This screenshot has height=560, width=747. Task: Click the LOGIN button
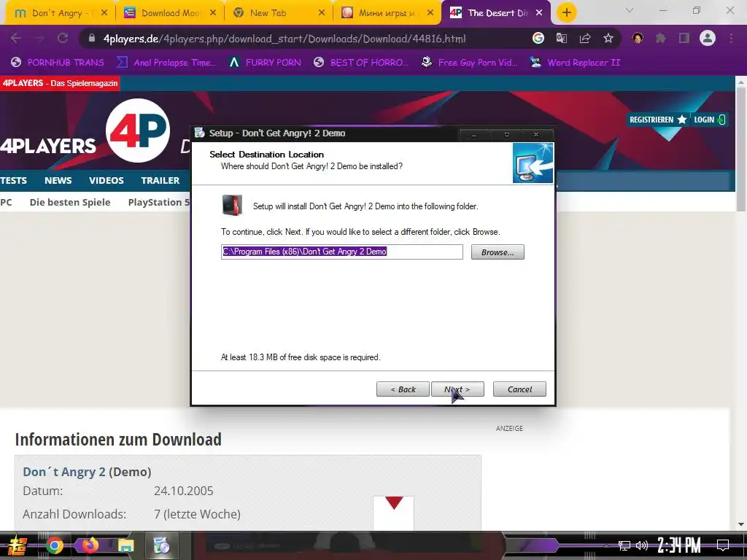pos(709,120)
